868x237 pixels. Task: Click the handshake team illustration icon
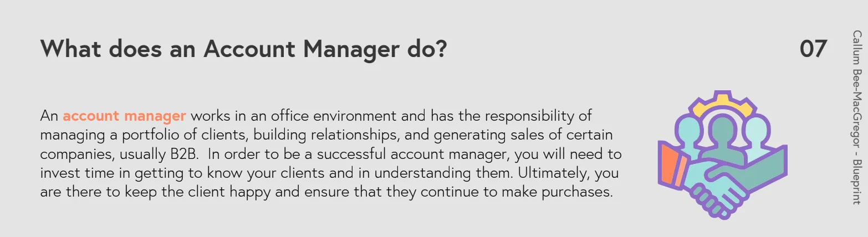tap(722, 154)
